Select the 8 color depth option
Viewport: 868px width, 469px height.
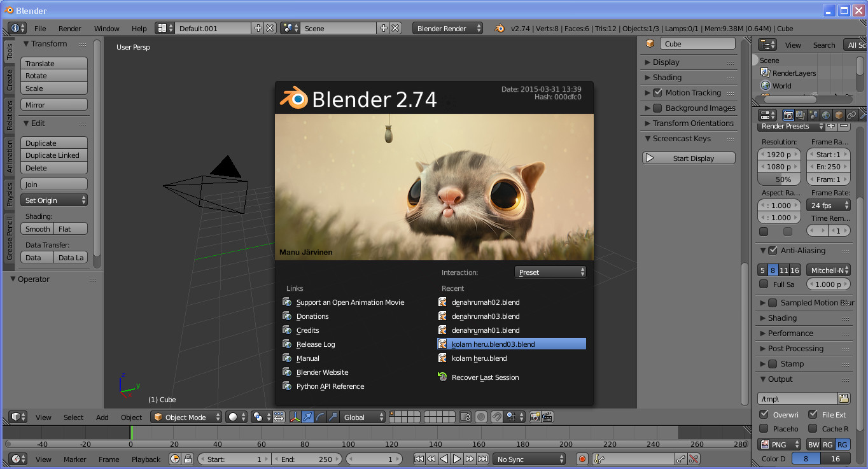(x=806, y=459)
